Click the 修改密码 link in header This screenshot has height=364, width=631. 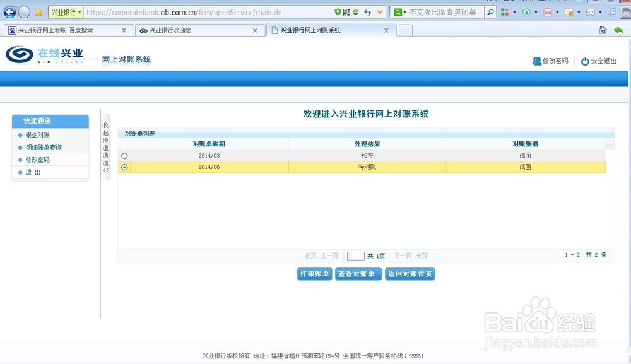click(x=555, y=61)
